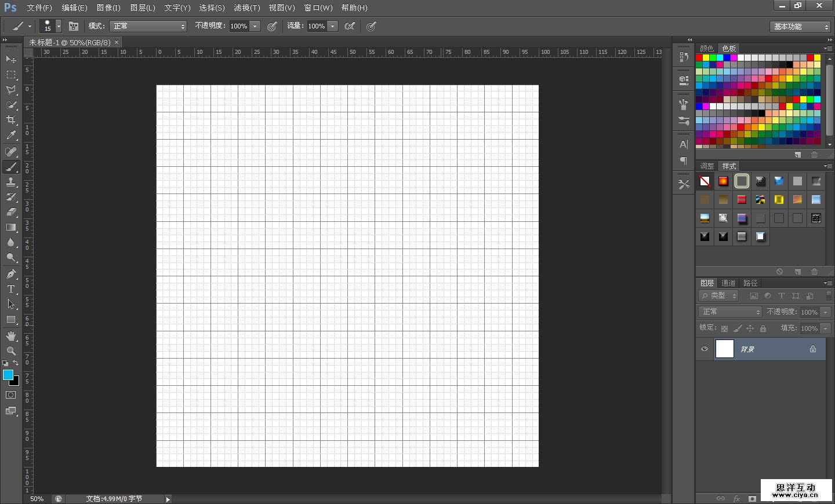This screenshot has height=504, width=835.
Task: Select the Pen tool
Action: [11, 274]
